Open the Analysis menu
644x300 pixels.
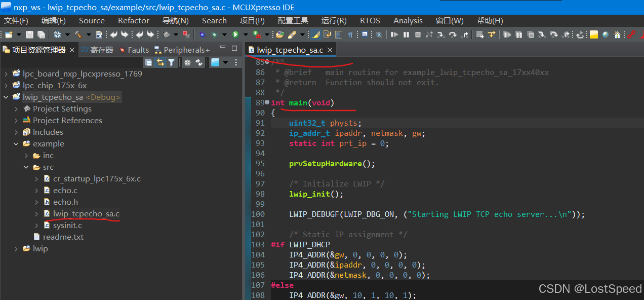pos(408,21)
